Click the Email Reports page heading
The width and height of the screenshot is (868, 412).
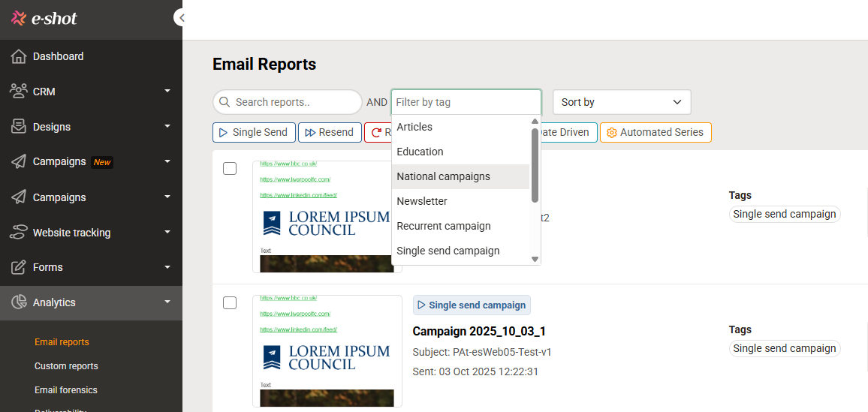tap(264, 64)
